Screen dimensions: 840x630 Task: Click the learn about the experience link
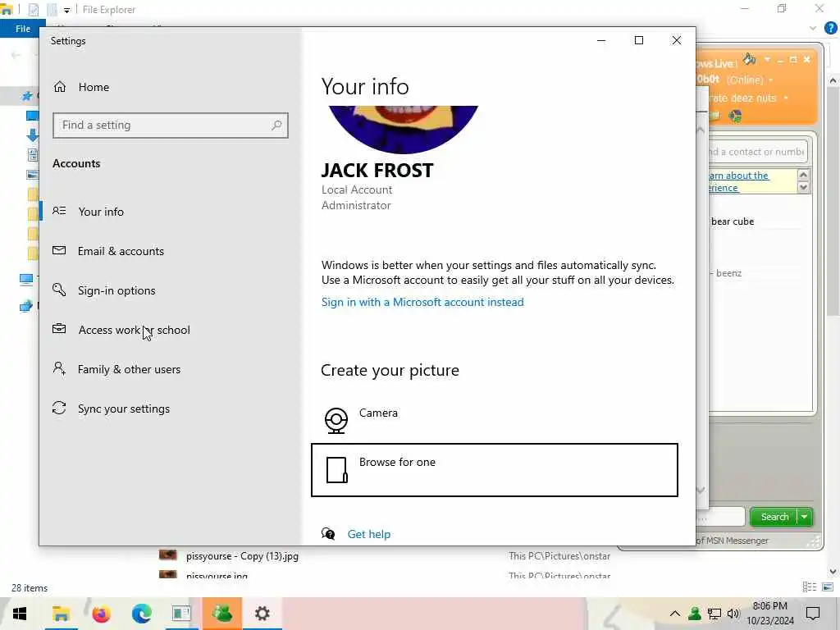738,181
